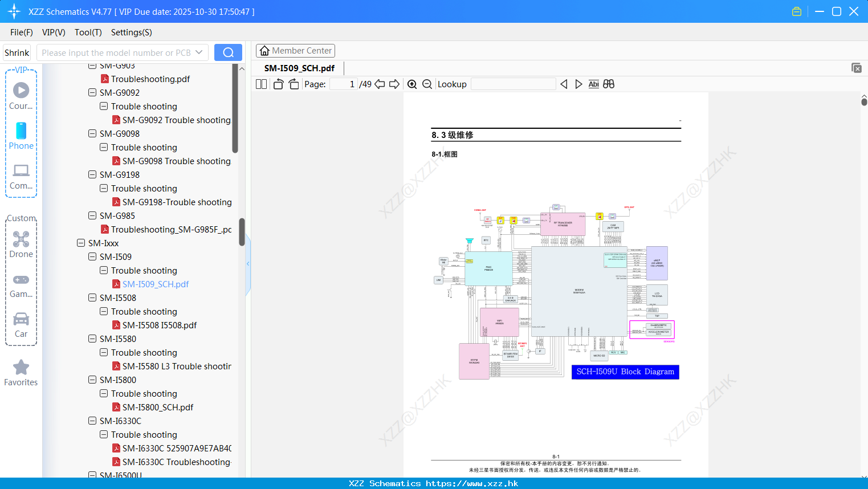This screenshot has height=489, width=868.
Task: Click the Shrink button
Action: 17,52
